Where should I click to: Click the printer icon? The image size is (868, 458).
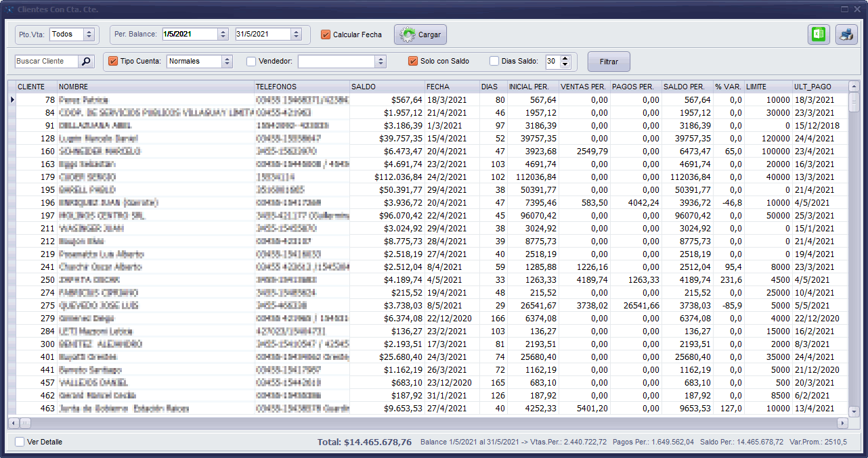point(846,35)
